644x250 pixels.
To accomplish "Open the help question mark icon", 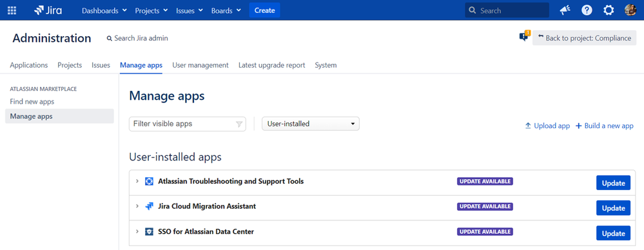I will tap(587, 10).
